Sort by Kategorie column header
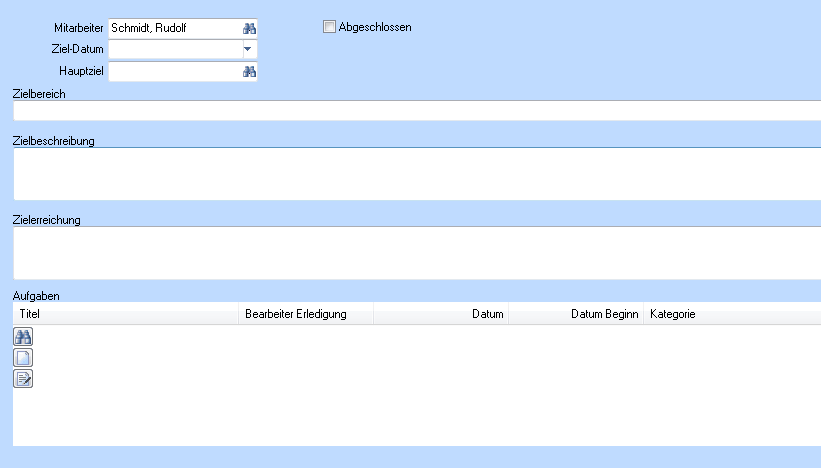821x468 pixels. (733, 314)
